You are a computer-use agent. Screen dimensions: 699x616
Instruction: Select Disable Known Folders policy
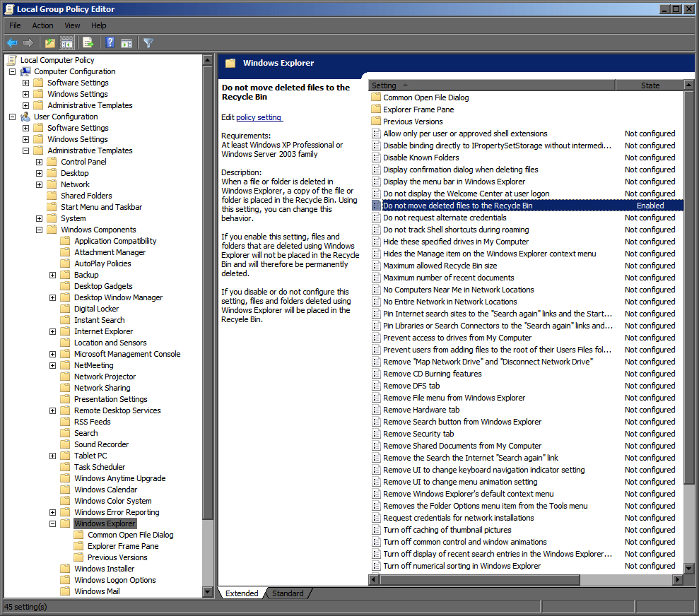tap(421, 158)
